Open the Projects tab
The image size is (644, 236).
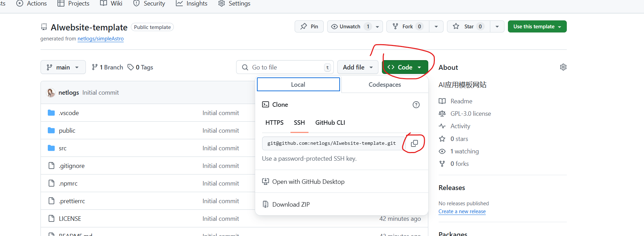pos(73,3)
